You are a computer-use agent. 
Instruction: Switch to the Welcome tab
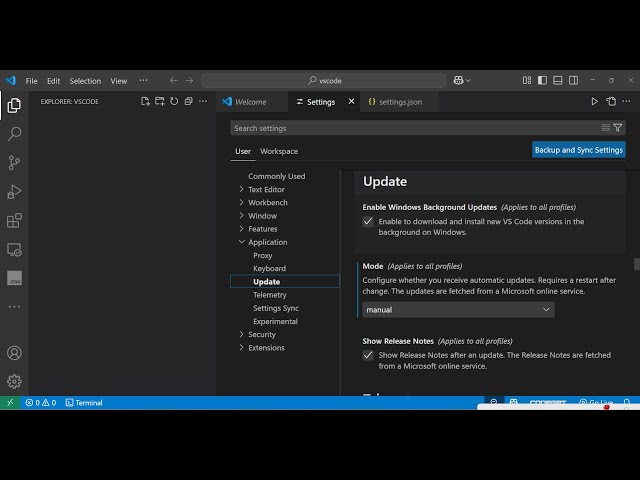point(251,102)
